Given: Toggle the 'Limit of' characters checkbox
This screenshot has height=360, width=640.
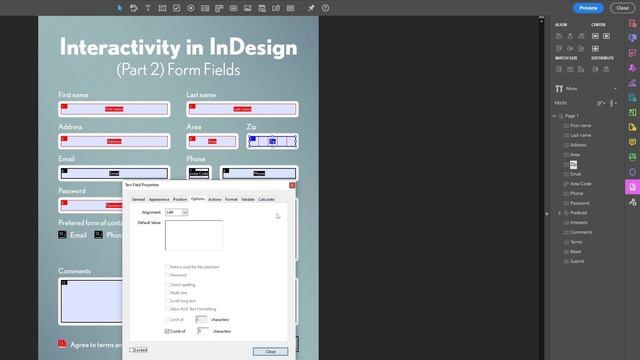Looking at the screenshot, I should coord(167,320).
